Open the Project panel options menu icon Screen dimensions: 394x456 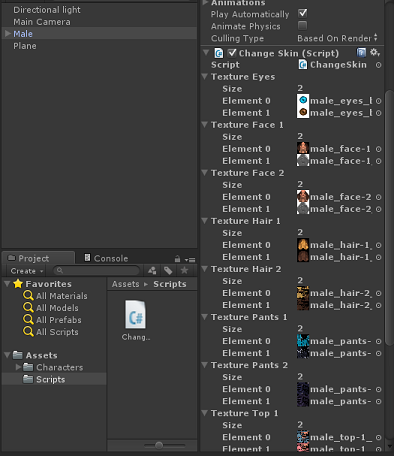190,259
